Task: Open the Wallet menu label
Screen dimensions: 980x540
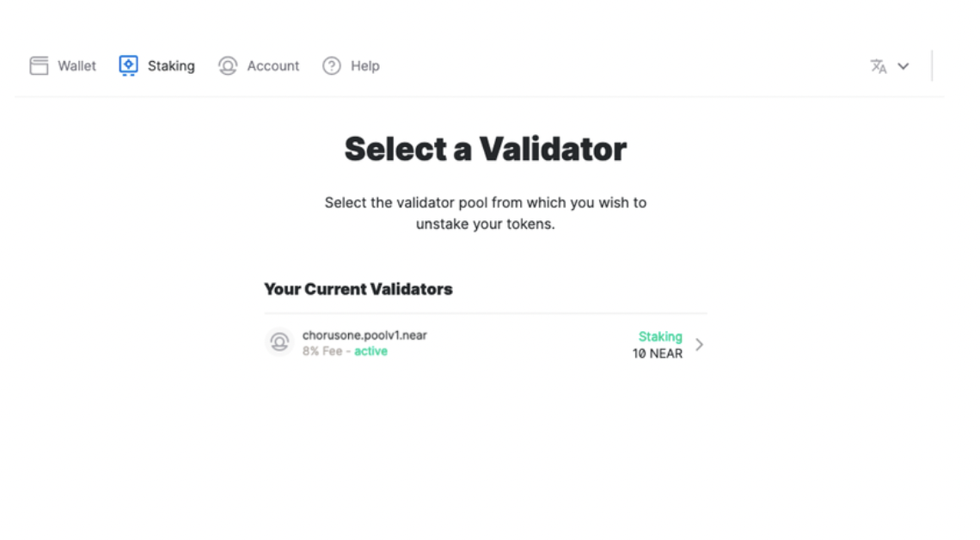Action: tap(77, 66)
